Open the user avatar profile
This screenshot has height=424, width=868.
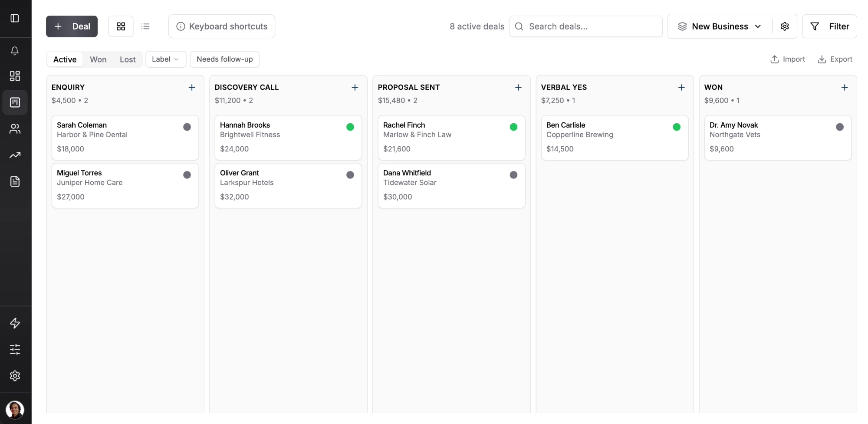[x=15, y=410]
